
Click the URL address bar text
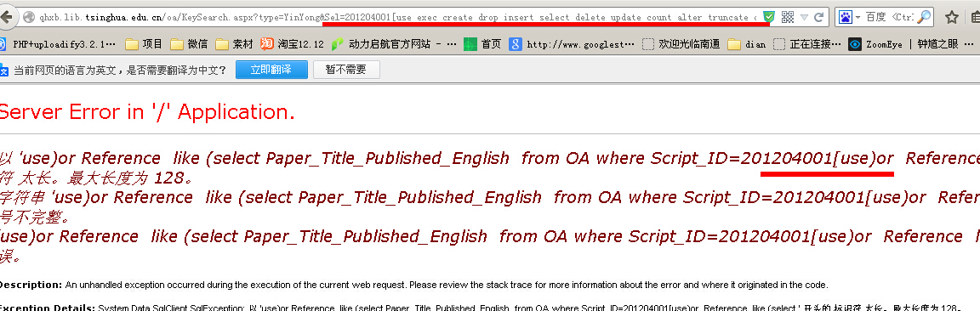tap(397, 18)
